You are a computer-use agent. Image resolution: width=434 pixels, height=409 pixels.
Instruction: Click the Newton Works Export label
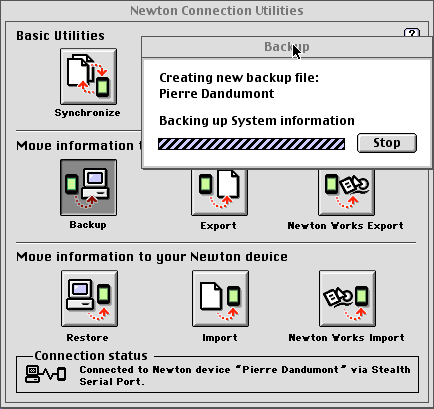click(346, 226)
